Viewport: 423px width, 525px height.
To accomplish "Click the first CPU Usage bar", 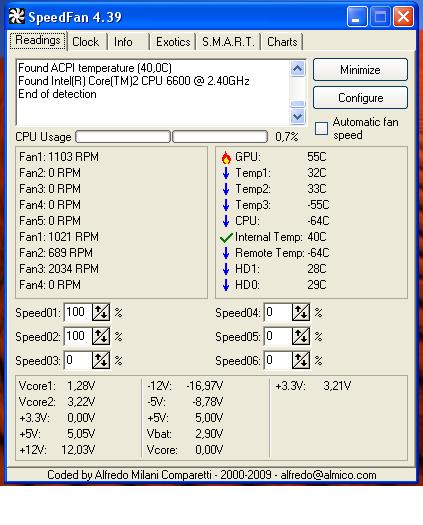I will click(x=123, y=137).
